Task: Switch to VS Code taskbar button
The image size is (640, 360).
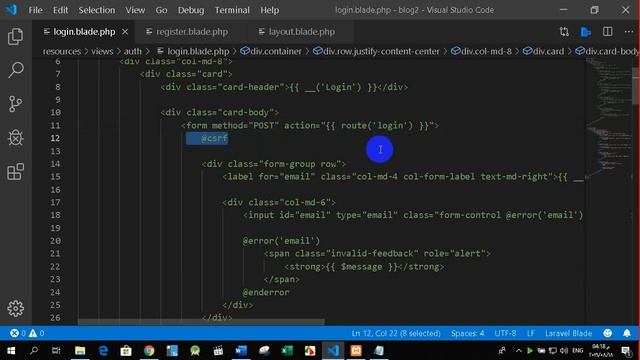Action: 333,351
